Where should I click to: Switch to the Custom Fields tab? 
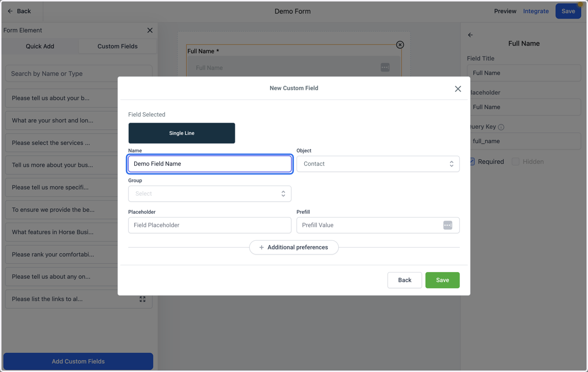tap(118, 46)
